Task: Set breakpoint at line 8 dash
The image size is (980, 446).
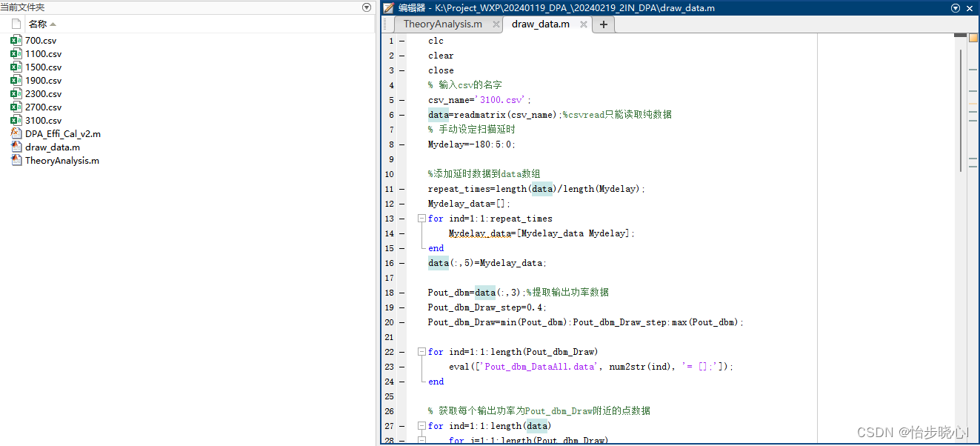Action: pos(401,144)
